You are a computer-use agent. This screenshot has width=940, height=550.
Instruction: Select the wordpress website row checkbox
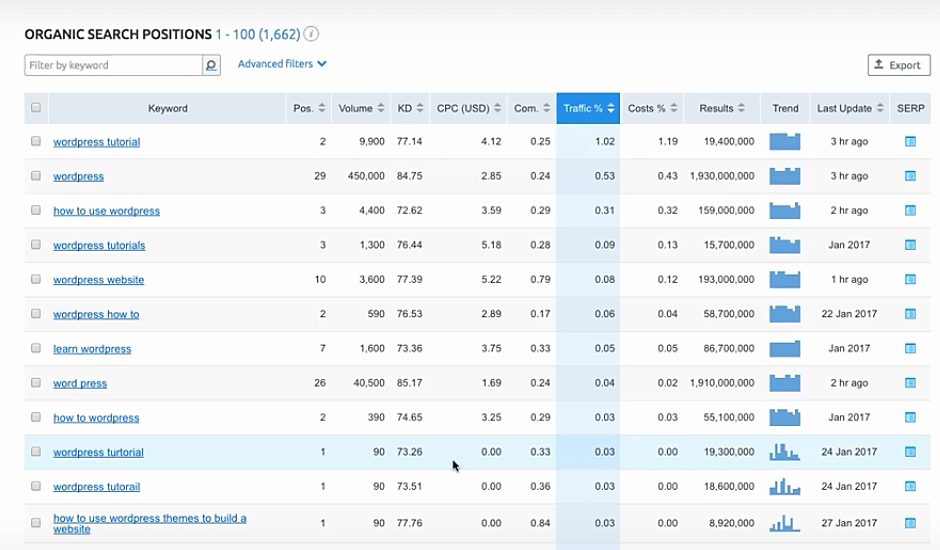pos(36,279)
